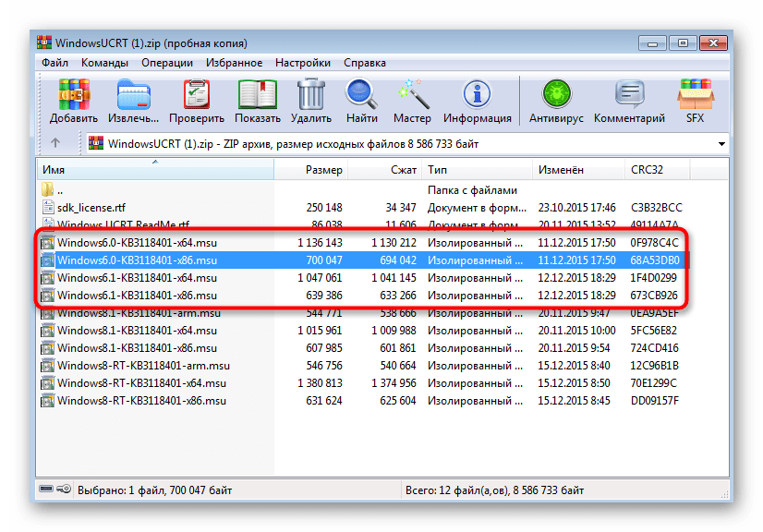Select file name Windows6.1-KB3118401-x86.msu
This screenshot has height=532, width=763.
coord(137,295)
